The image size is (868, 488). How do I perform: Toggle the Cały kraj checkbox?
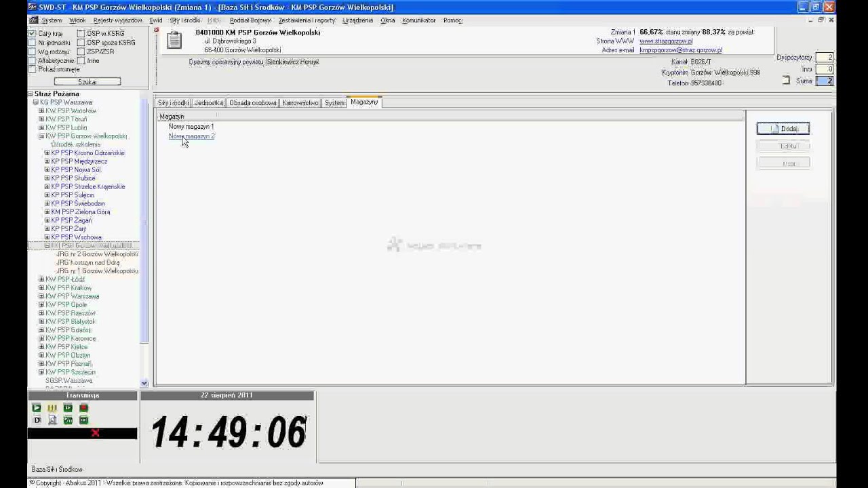click(32, 33)
